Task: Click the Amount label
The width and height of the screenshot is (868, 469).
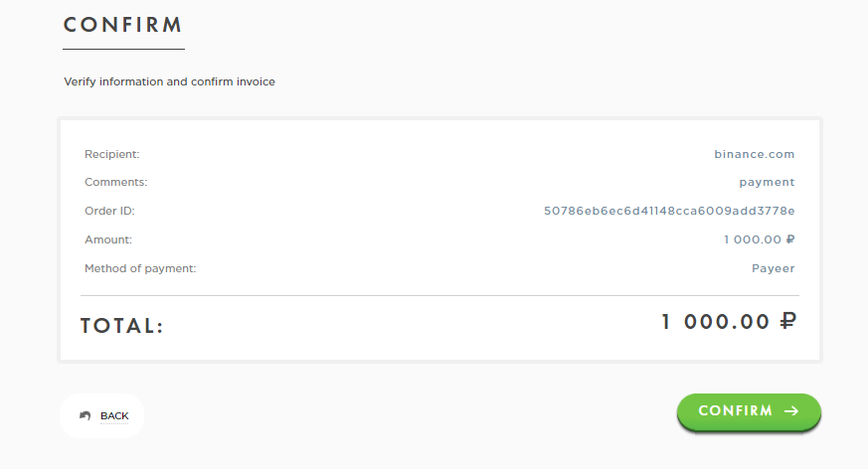Action: (108, 239)
